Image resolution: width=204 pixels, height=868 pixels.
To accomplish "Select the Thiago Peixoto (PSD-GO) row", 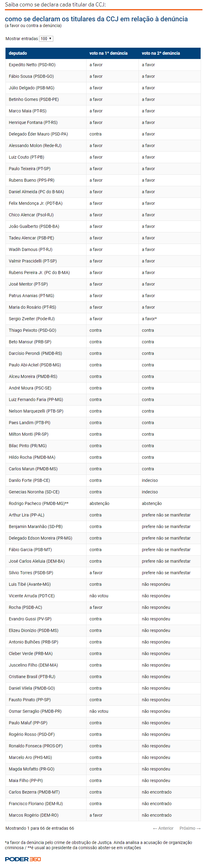I will pos(103,330).
